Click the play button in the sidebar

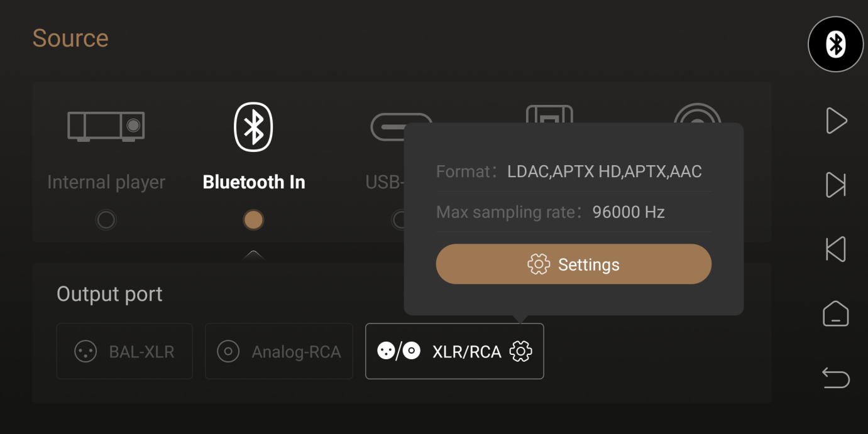point(836,121)
